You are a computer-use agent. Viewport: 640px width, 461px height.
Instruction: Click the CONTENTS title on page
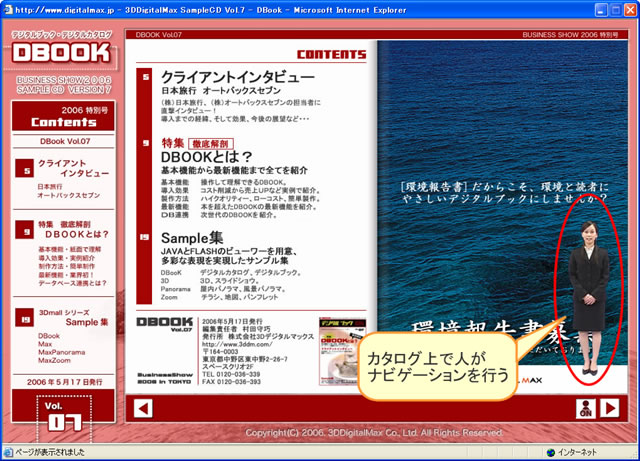click(331, 54)
